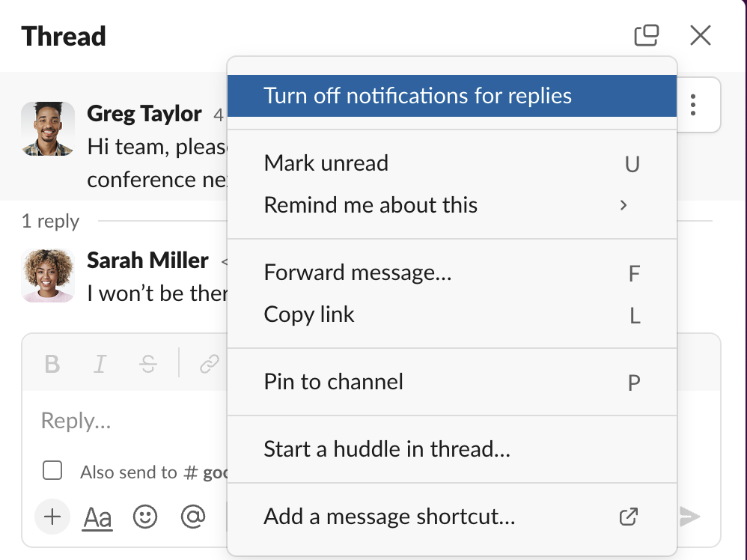Viewport: 747px width, 560px height.
Task: Apply strikethrough formatting
Action: pyautogui.click(x=148, y=364)
